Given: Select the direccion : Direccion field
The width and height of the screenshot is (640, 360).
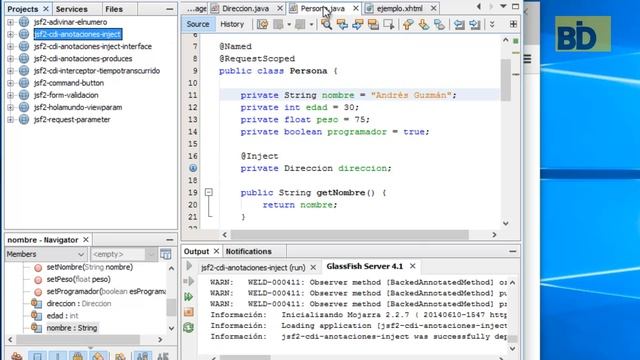Looking at the screenshot, I should pos(79,304).
